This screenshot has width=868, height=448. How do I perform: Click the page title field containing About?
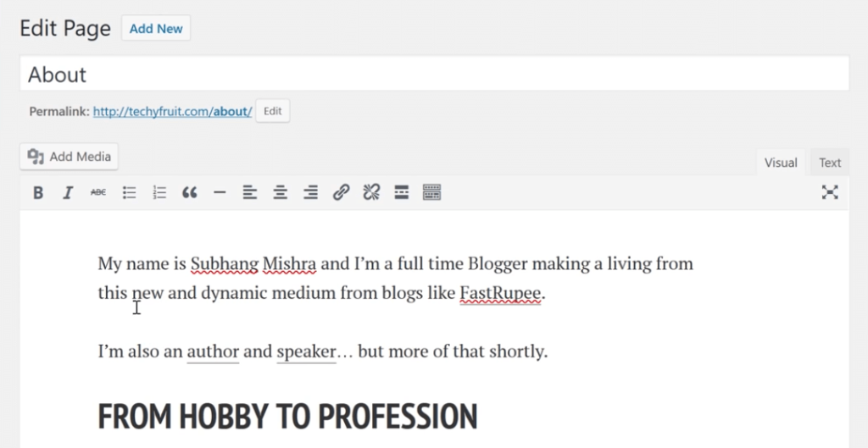pyautogui.click(x=435, y=74)
